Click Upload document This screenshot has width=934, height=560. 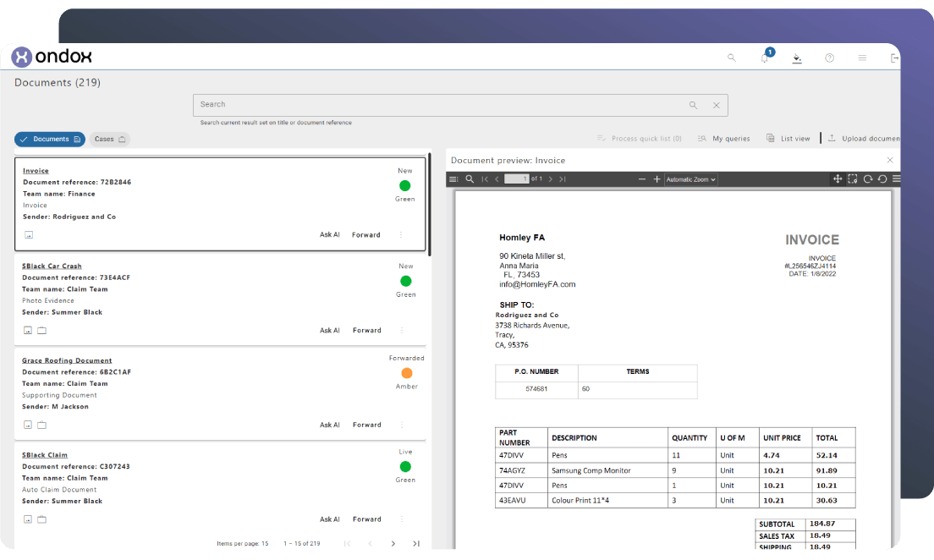[x=865, y=138]
